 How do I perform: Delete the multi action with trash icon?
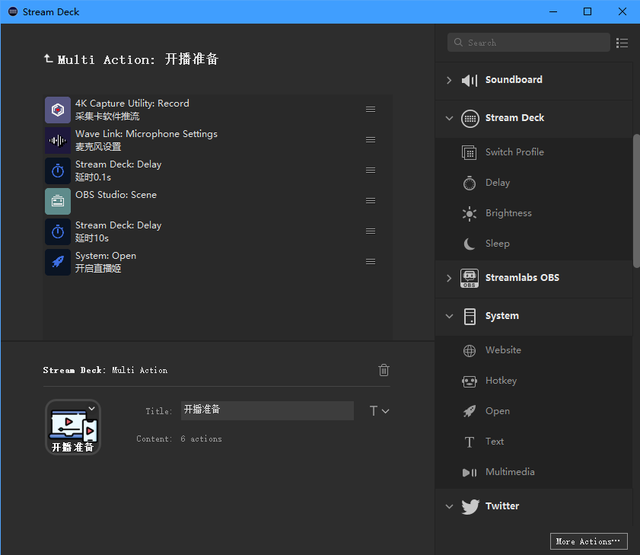[x=384, y=370]
